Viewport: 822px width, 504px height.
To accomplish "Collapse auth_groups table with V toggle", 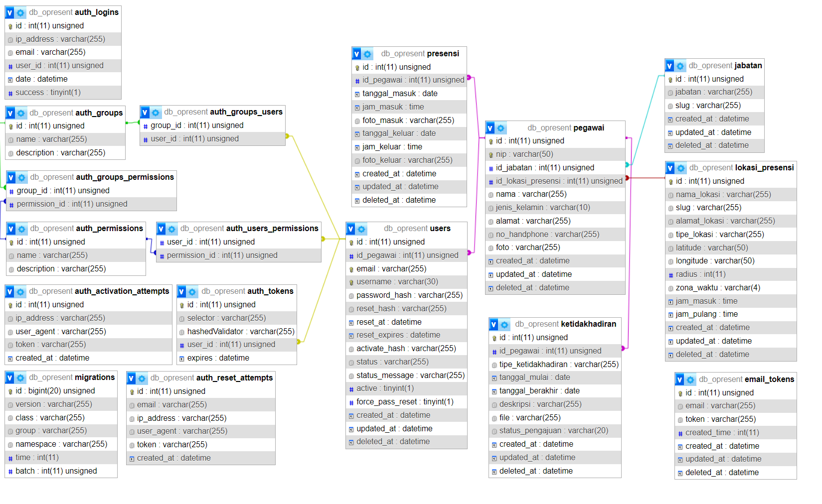I will [x=10, y=113].
